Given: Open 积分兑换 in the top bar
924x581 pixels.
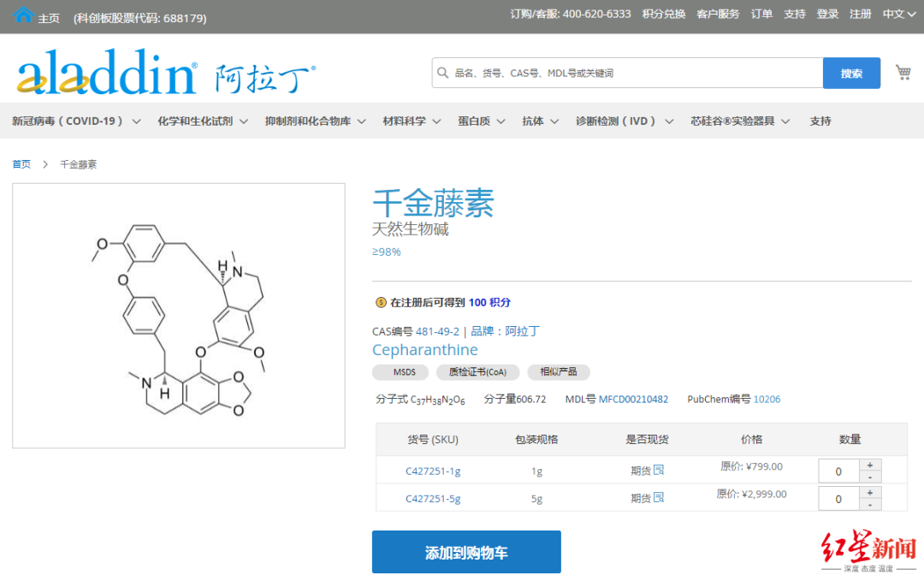Looking at the screenshot, I should (664, 15).
